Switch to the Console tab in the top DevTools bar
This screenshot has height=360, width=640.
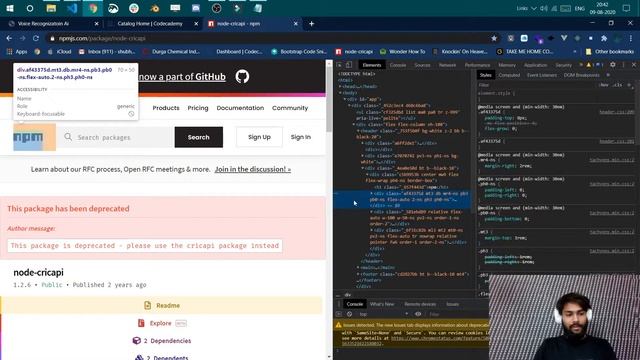pyautogui.click(x=398, y=65)
